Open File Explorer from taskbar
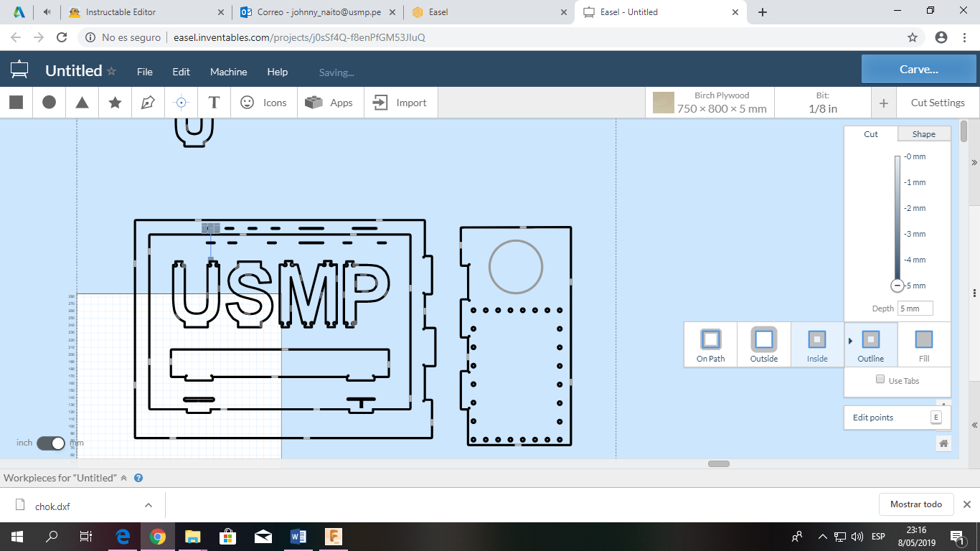This screenshot has height=551, width=980. [x=193, y=536]
